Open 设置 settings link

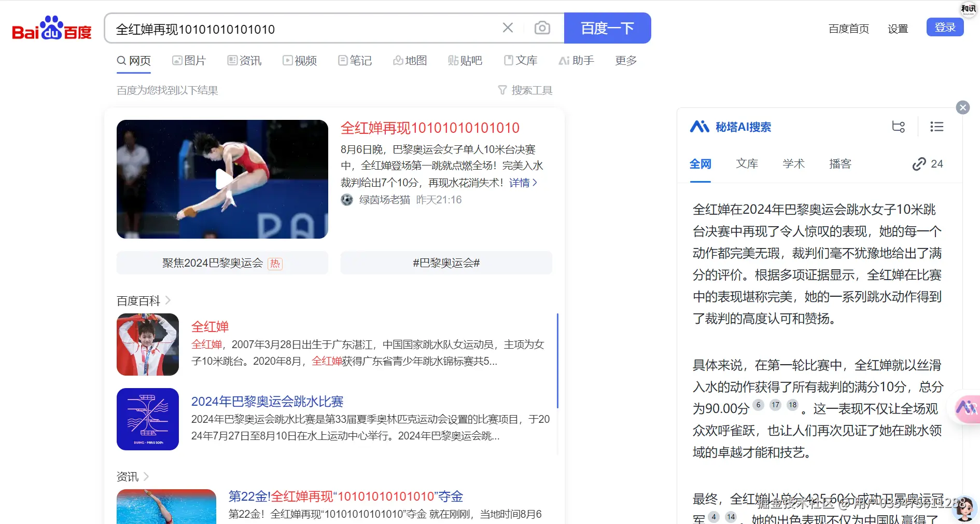[898, 29]
